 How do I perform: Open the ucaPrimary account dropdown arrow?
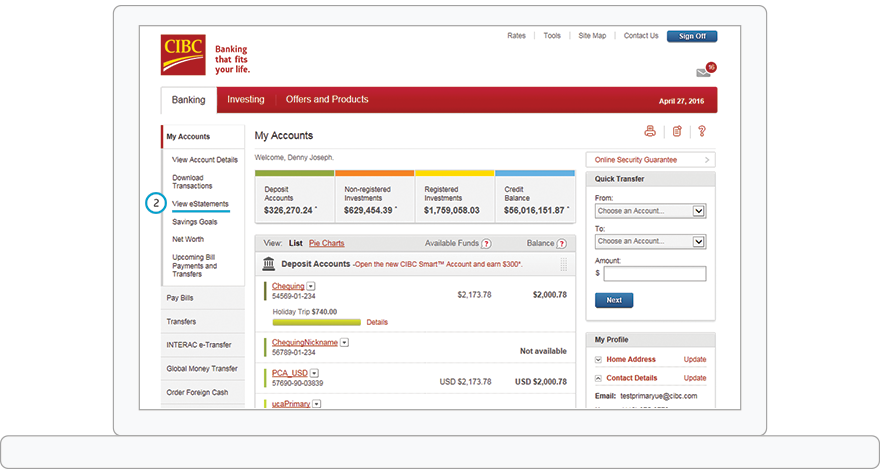(x=317, y=404)
